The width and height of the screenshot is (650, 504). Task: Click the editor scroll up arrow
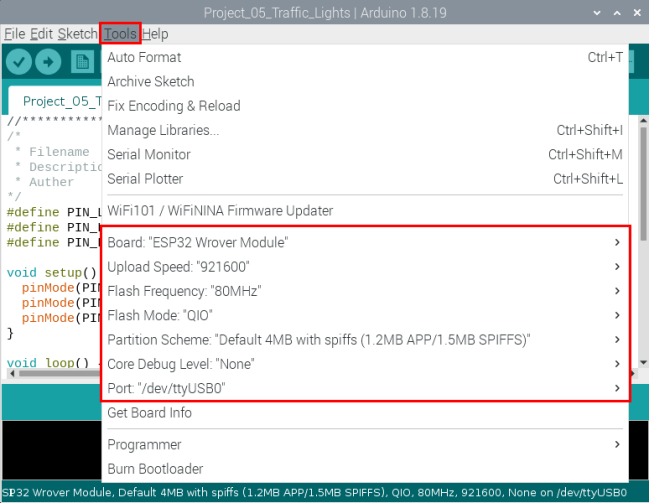click(x=643, y=121)
